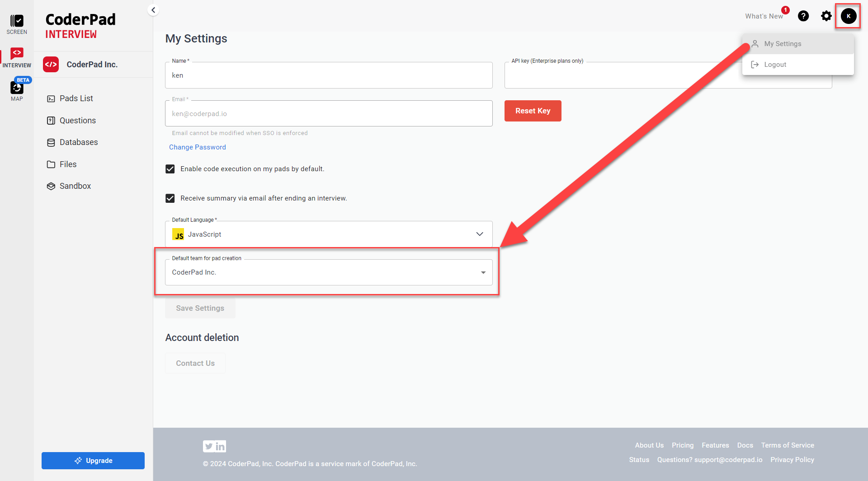Image resolution: width=868 pixels, height=481 pixels.
Task: Click into the Name input field
Action: click(x=329, y=75)
